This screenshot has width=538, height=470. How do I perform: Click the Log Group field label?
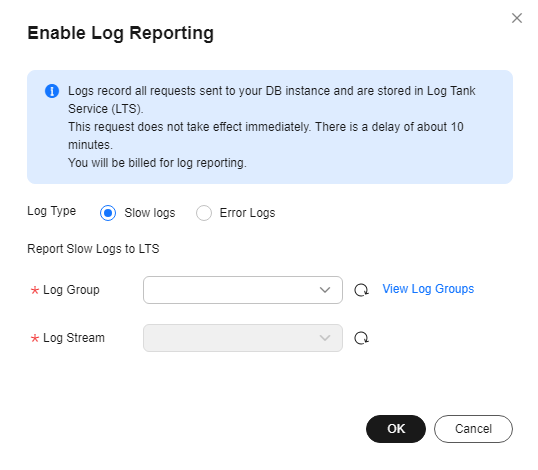pyautogui.click(x=71, y=290)
